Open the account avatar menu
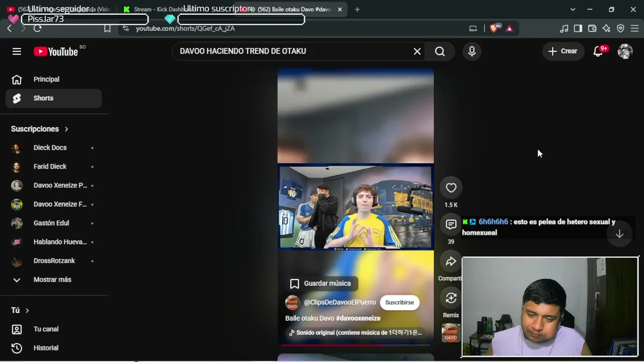 point(625,51)
